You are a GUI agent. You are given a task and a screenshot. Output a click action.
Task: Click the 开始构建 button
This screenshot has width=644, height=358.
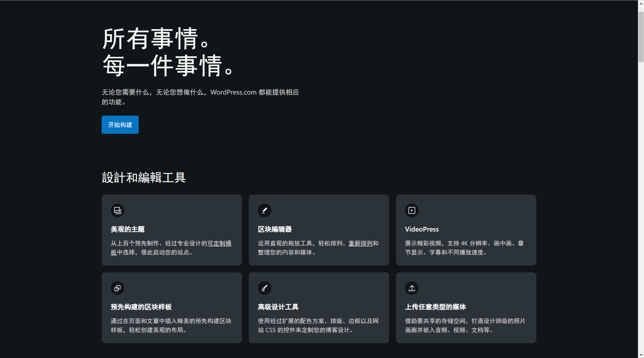coord(120,125)
